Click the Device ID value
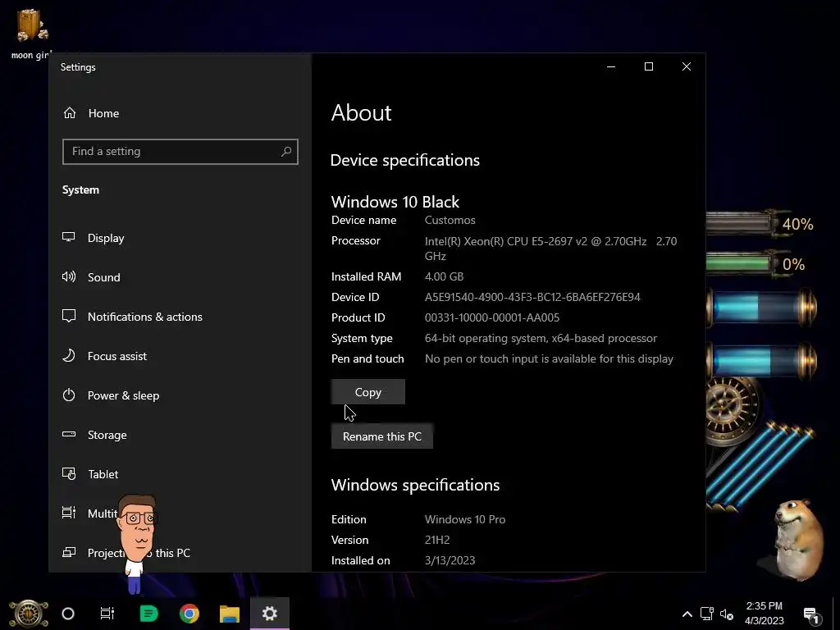The image size is (840, 630). (x=532, y=297)
